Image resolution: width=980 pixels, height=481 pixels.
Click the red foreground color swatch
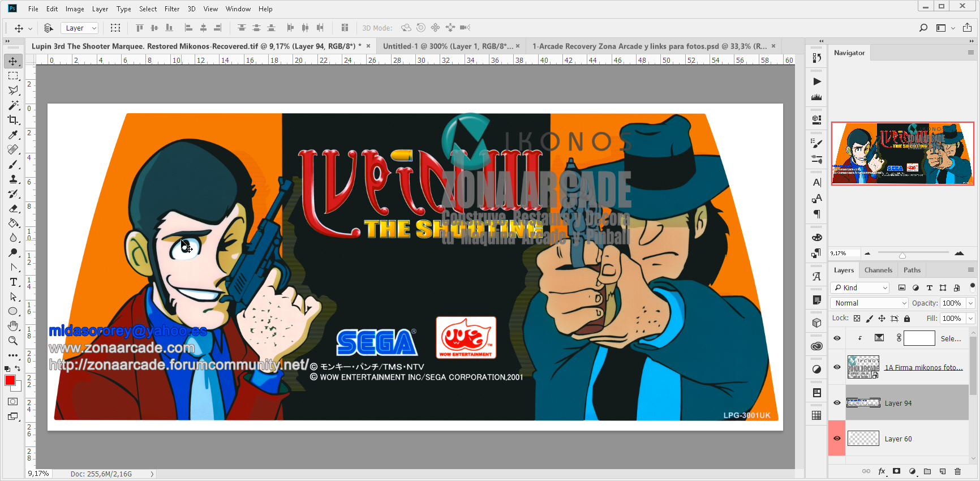tap(10, 380)
